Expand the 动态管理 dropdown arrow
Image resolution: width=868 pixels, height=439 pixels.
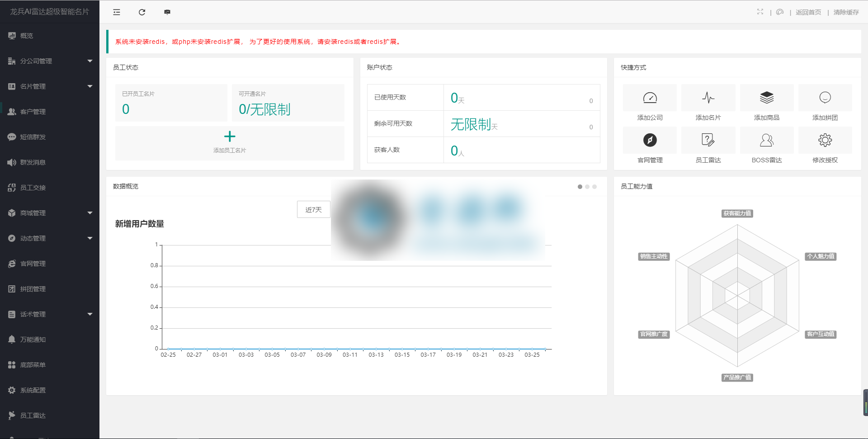pyautogui.click(x=90, y=238)
